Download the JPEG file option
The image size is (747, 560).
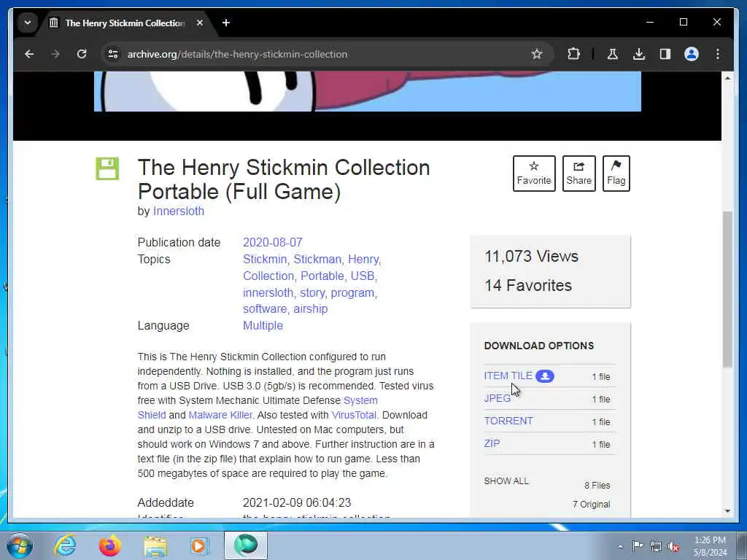click(497, 399)
